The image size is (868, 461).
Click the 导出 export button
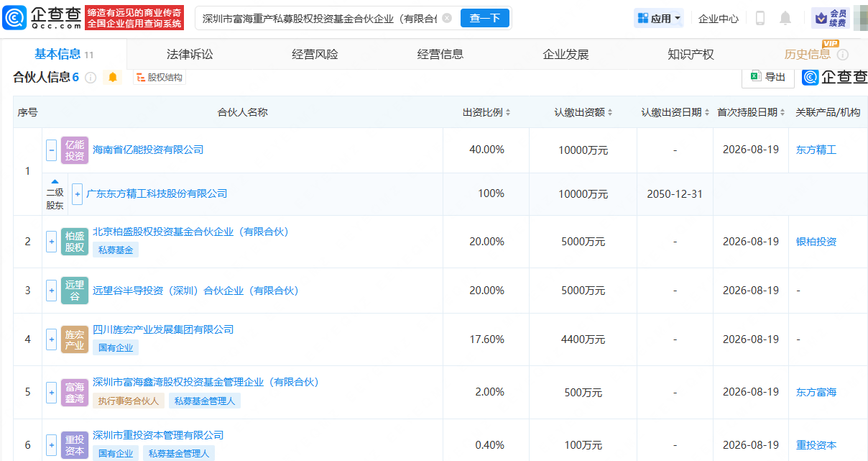[x=767, y=77]
